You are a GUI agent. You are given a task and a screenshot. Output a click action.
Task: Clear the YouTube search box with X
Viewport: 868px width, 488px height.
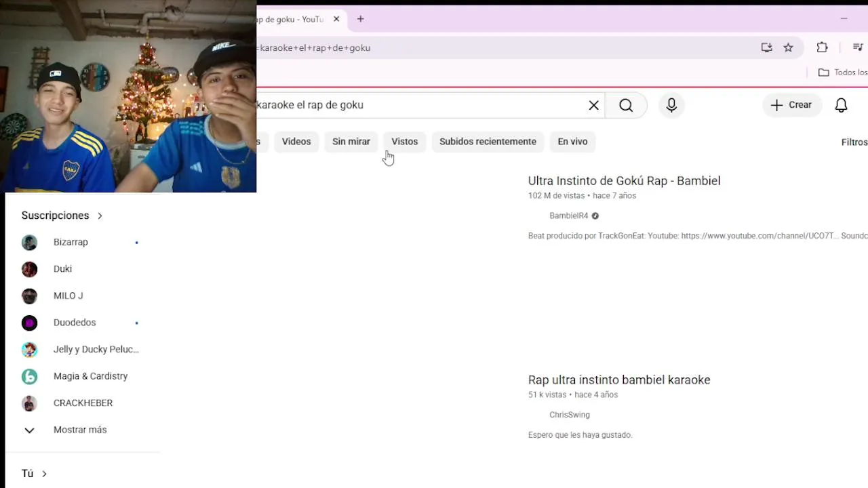point(593,105)
